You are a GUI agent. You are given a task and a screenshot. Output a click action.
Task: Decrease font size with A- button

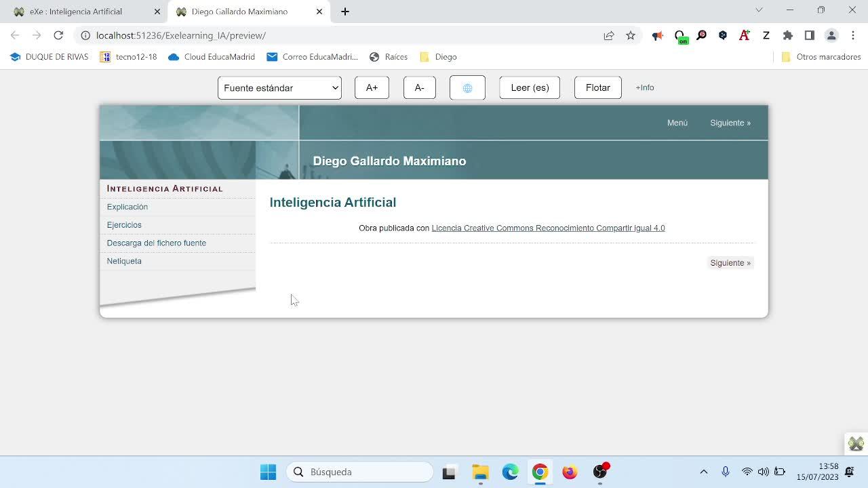[x=420, y=87]
